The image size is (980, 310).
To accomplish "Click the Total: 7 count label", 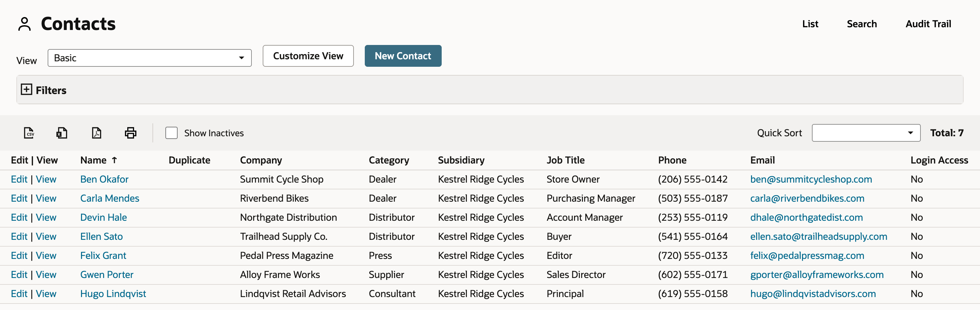I will (947, 133).
